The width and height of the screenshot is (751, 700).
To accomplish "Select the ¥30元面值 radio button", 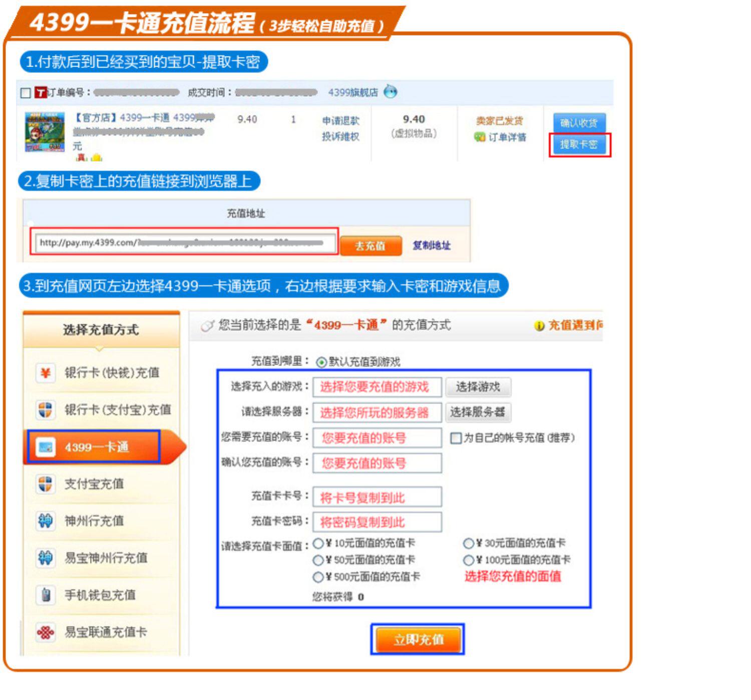I will 469,543.
